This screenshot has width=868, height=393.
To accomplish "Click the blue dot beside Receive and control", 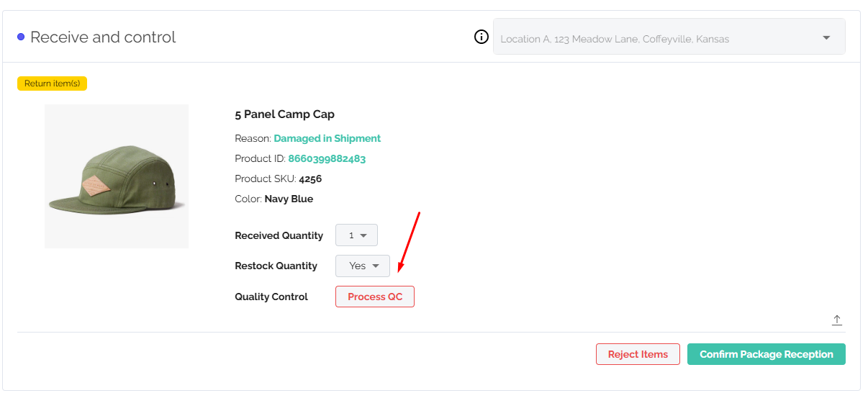I will click(21, 37).
